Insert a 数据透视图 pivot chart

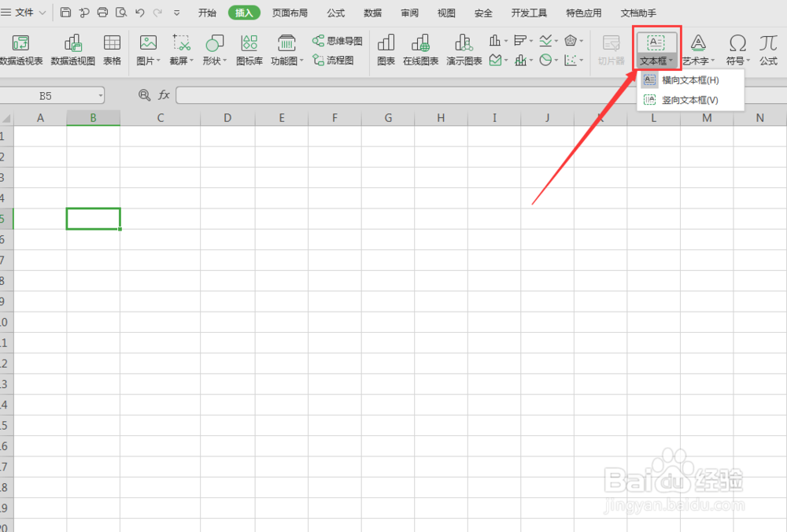[72, 50]
